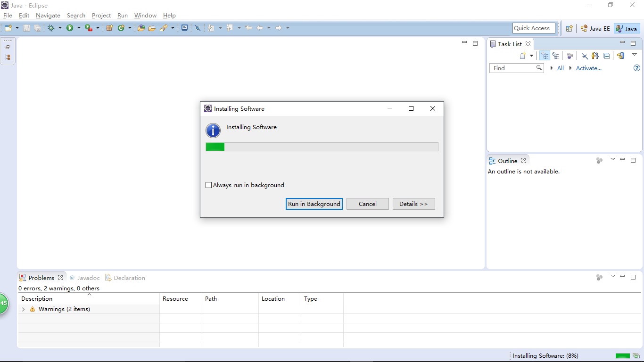The width and height of the screenshot is (644, 362).
Task: Click the Save All toolbar icon
Action: (37, 28)
